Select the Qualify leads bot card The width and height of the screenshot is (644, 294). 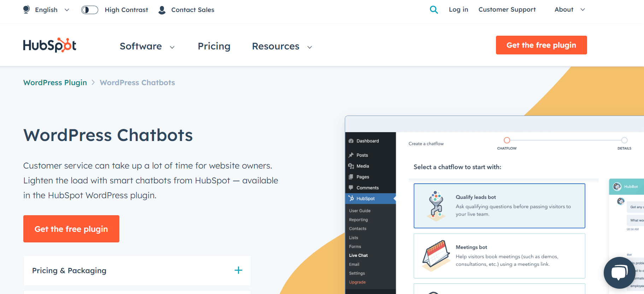tap(500, 206)
